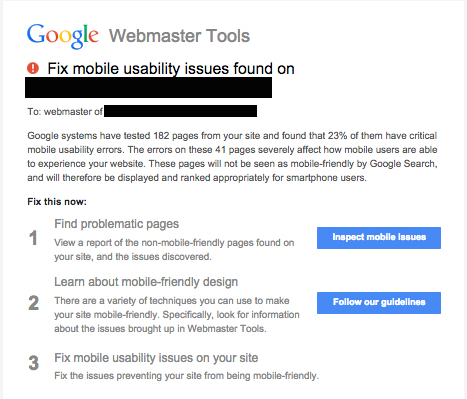
Task: Click the Inspect mobile issues button
Action: pos(379,238)
